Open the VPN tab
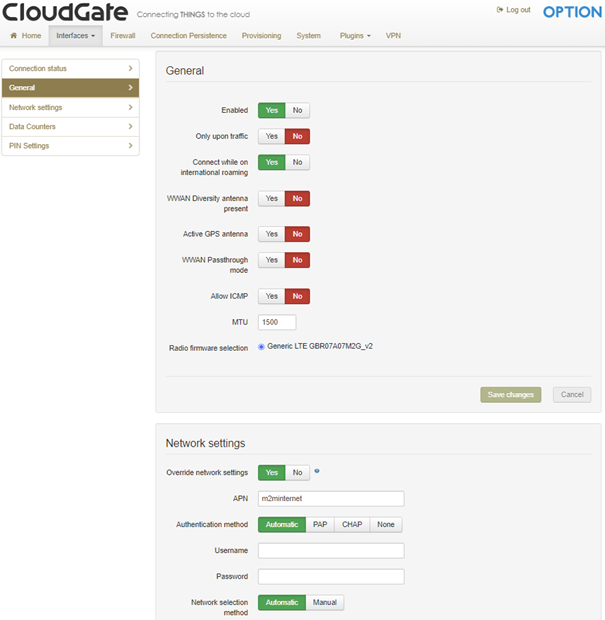The image size is (605, 620). [x=393, y=35]
